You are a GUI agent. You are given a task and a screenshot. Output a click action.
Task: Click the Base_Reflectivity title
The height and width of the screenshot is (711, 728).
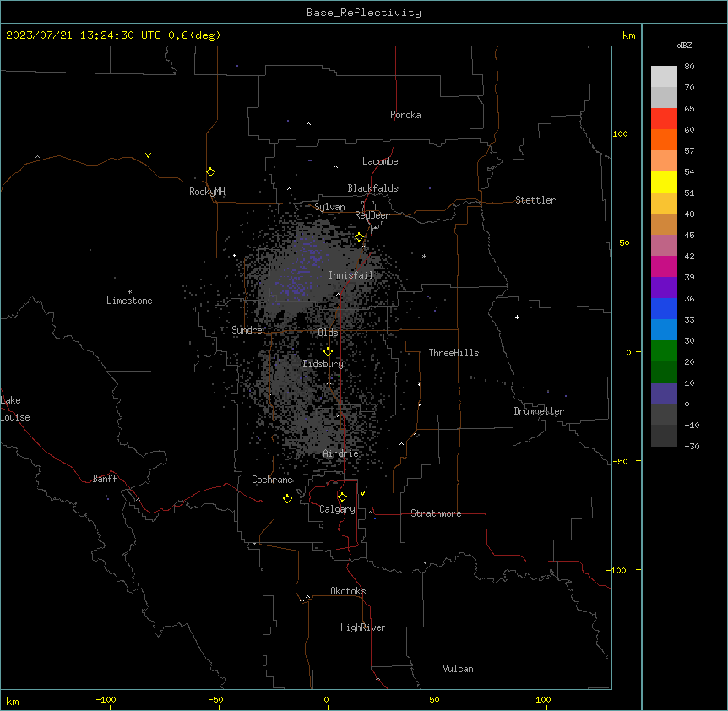coord(364,13)
